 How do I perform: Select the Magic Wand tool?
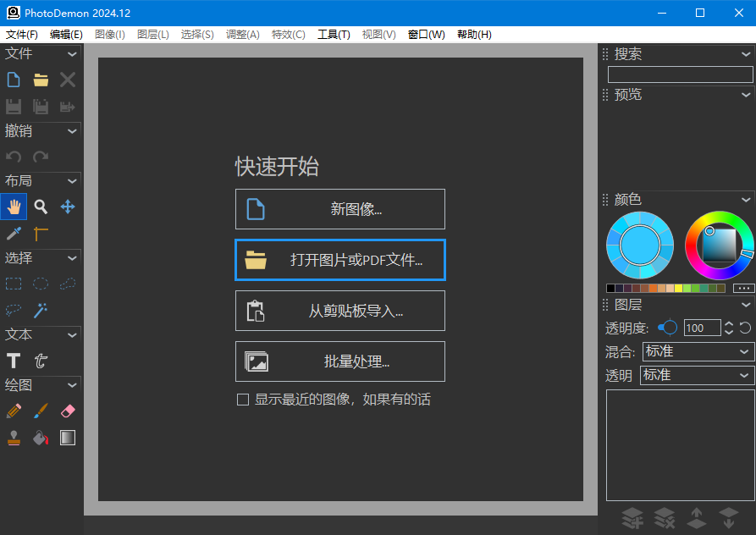[40, 311]
